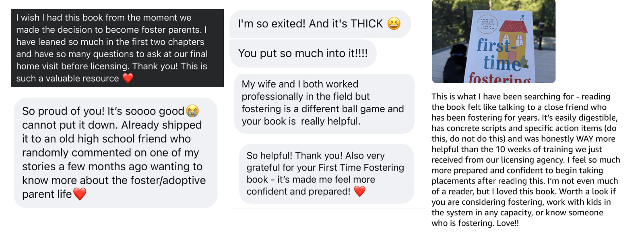Select the dark testimonial about foster parents
This screenshot has height=242, width=644.
[x=117, y=48]
